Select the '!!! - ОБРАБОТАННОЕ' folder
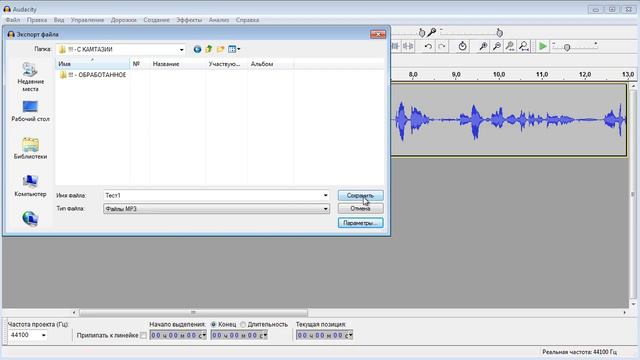This screenshot has width=640, height=360. point(93,75)
